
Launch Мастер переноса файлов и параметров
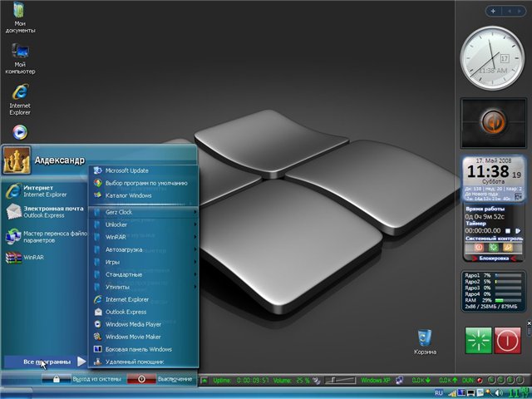(46, 237)
